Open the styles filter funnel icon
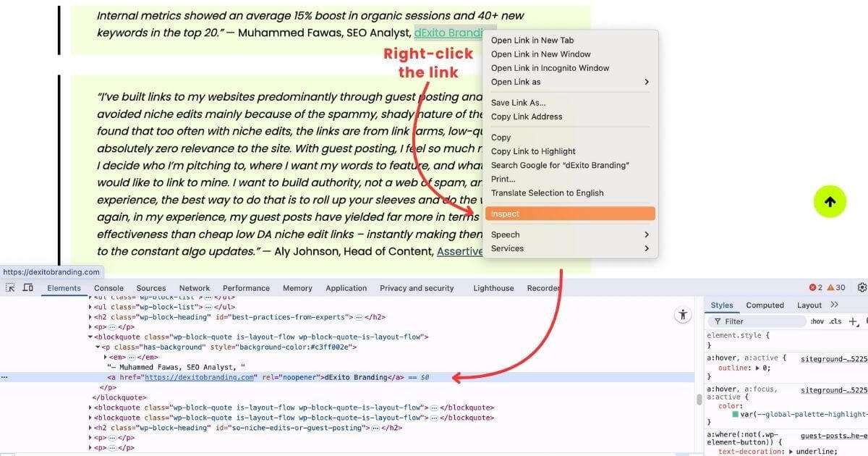The width and height of the screenshot is (868, 456). tap(718, 321)
